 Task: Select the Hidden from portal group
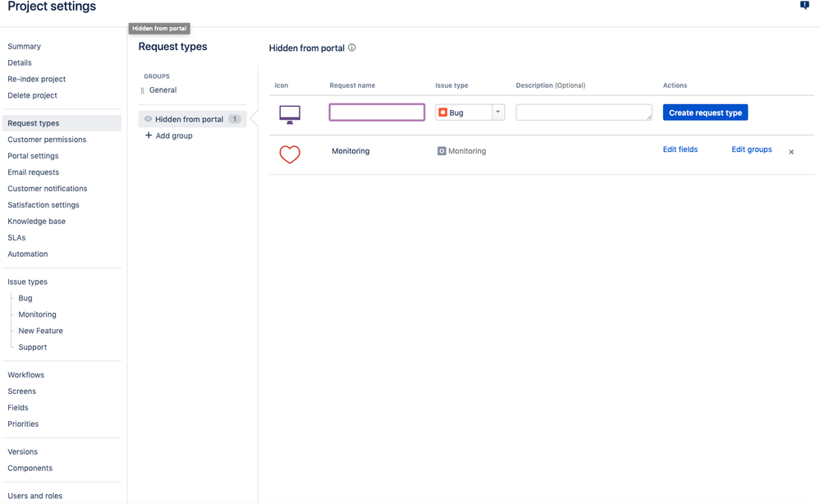(192, 119)
